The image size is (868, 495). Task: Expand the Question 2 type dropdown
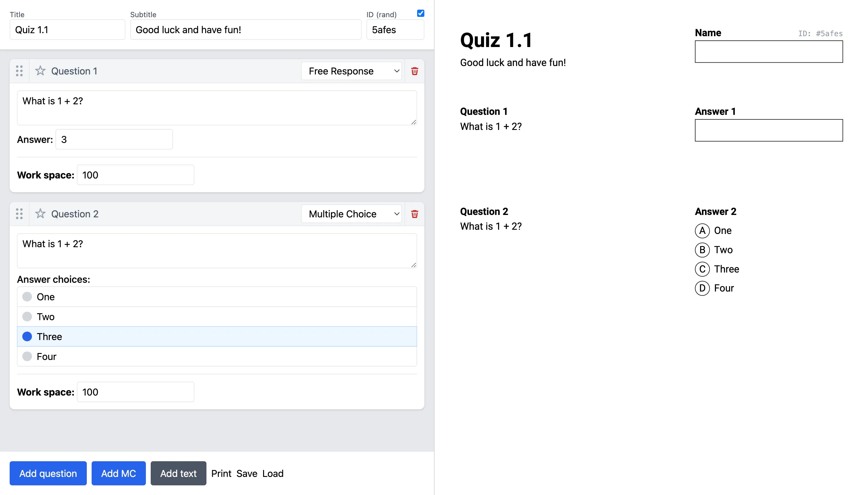pyautogui.click(x=352, y=213)
